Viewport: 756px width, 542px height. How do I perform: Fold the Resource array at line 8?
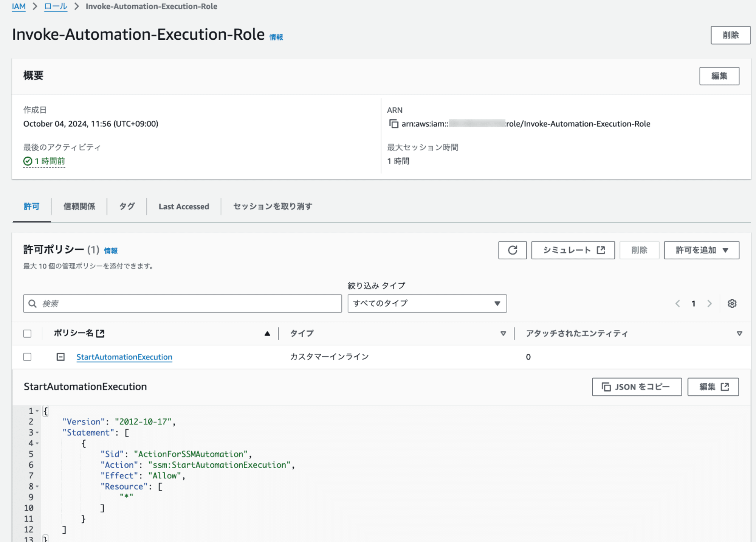pos(37,486)
